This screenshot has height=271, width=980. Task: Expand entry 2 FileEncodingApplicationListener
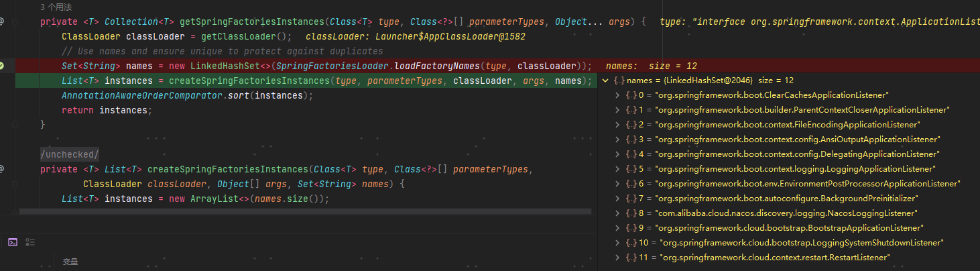(617, 125)
